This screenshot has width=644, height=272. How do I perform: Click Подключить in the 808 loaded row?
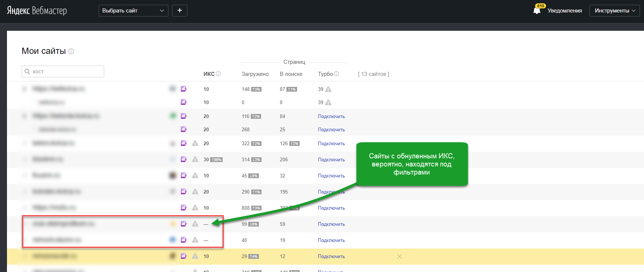(331, 208)
